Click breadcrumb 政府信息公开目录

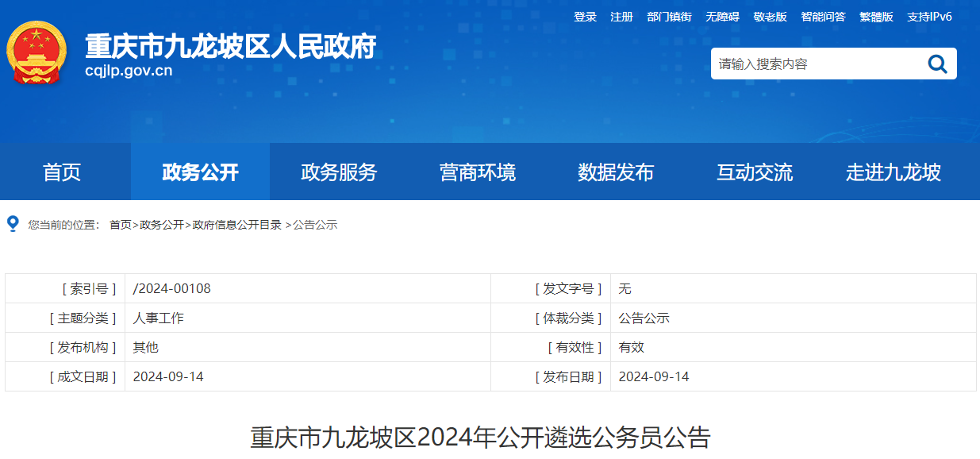pyautogui.click(x=236, y=225)
